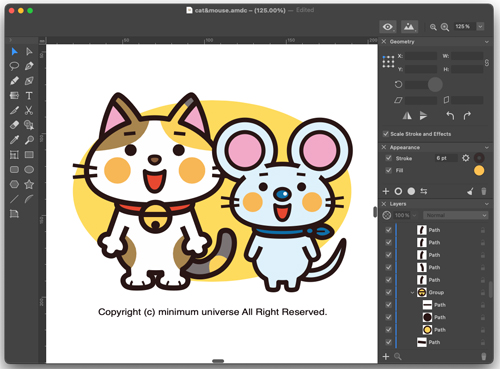Click the trash icon in the Appearance panel

(x=484, y=191)
